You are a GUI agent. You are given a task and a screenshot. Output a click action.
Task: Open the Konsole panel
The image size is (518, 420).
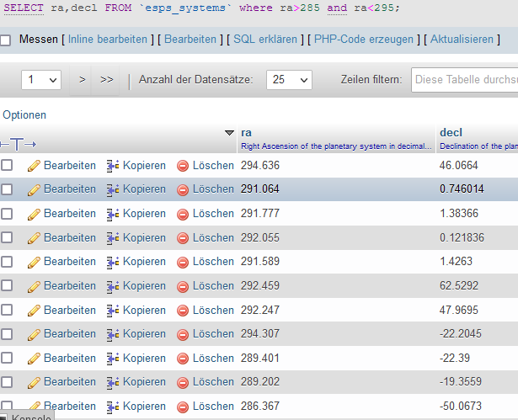pyautogui.click(x=28, y=417)
